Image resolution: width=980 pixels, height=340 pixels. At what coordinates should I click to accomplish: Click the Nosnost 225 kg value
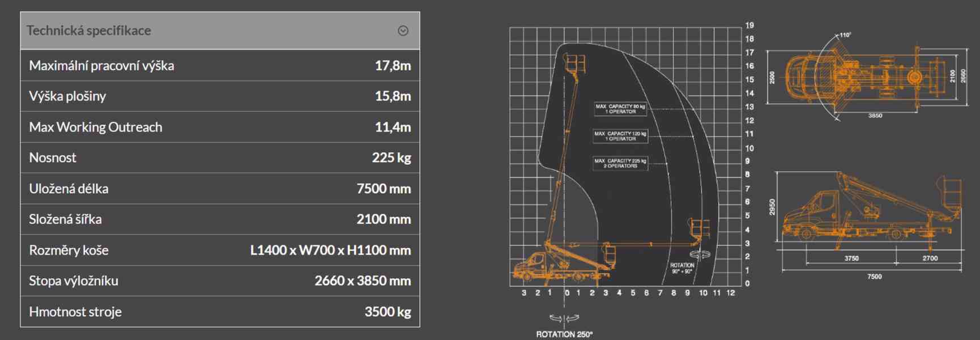coord(391,158)
